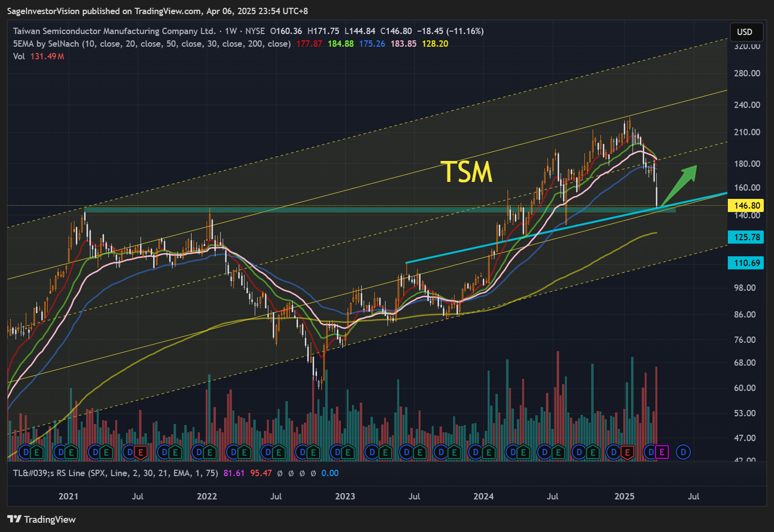This screenshot has height=532, width=774.
Task: Click the yellow 128.20 EMA value
Action: pos(435,44)
